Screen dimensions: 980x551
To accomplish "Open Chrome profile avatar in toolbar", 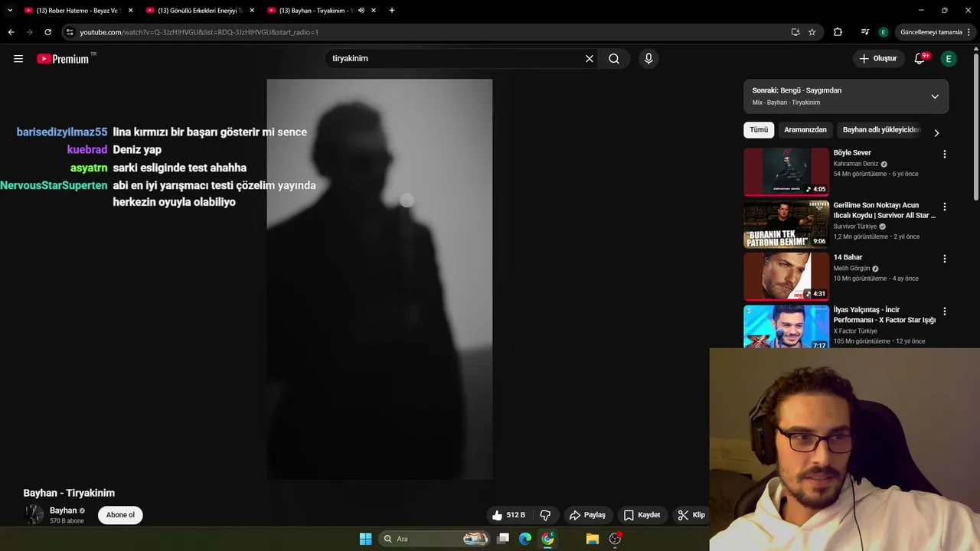I will click(x=884, y=32).
